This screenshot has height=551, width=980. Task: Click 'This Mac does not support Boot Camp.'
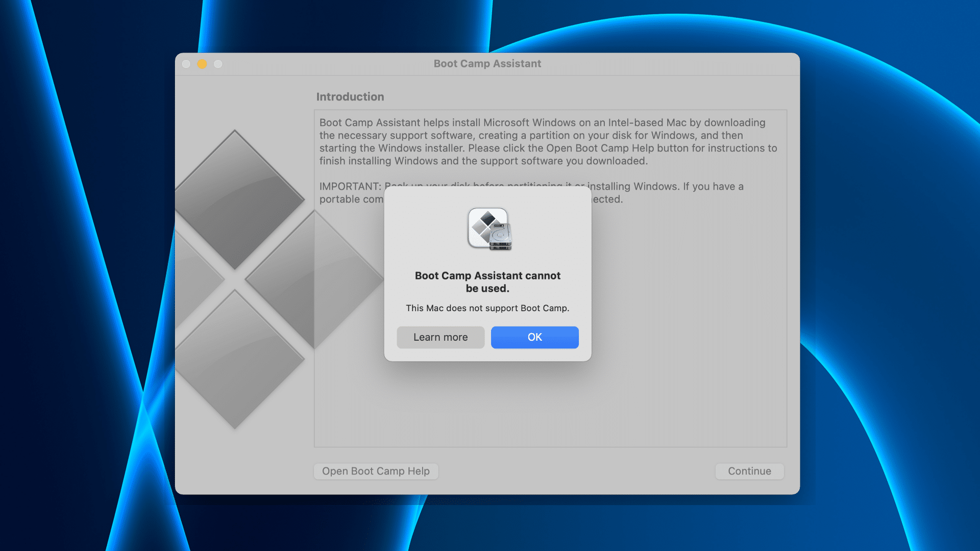(x=487, y=308)
